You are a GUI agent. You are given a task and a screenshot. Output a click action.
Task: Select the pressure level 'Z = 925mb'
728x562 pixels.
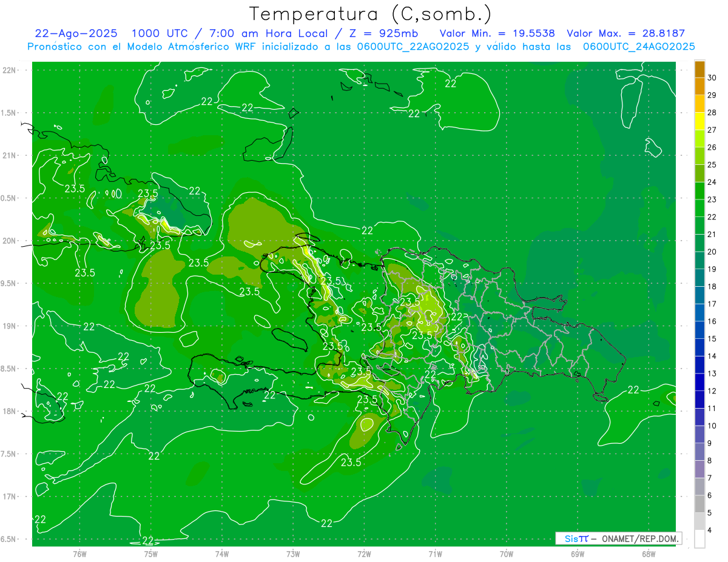383,33
